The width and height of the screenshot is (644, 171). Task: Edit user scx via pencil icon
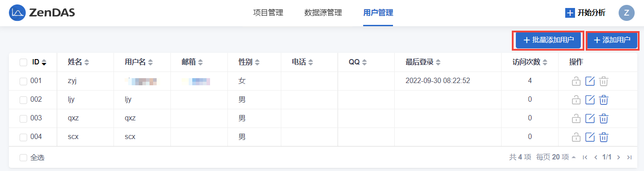click(590, 137)
